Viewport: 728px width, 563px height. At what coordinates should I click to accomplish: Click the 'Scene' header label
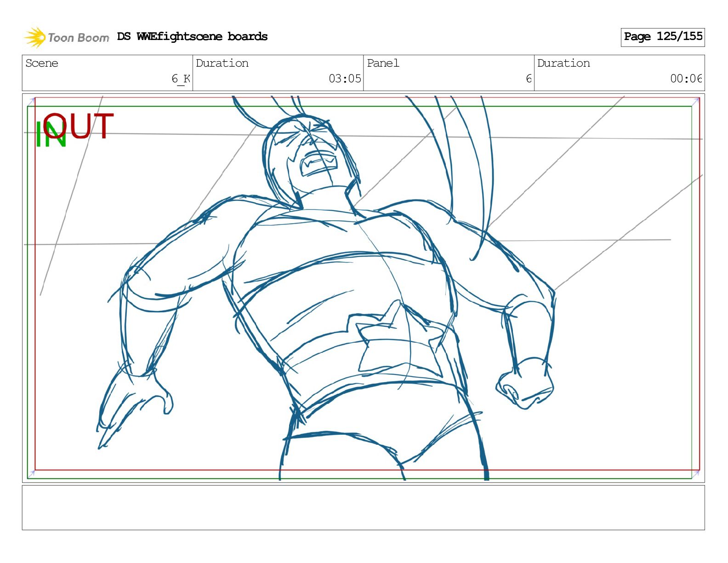pos(42,63)
